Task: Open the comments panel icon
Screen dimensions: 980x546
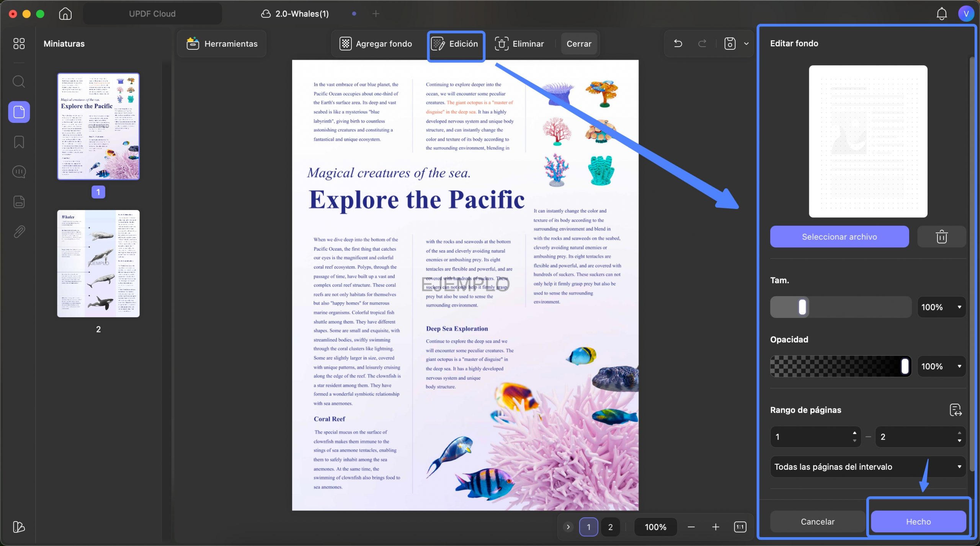Action: (19, 172)
